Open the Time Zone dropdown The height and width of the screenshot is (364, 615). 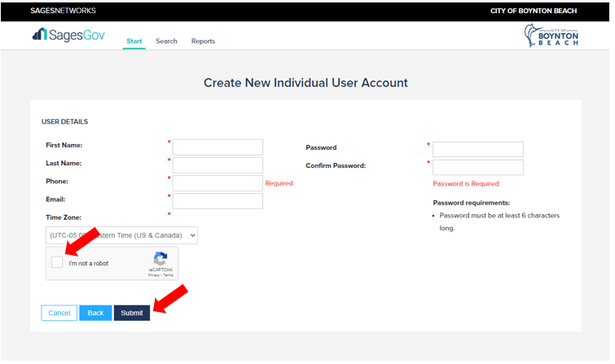tap(121, 235)
